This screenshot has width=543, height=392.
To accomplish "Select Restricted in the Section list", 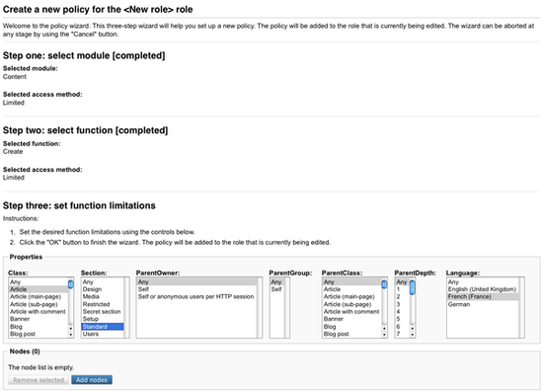I will (x=103, y=304).
